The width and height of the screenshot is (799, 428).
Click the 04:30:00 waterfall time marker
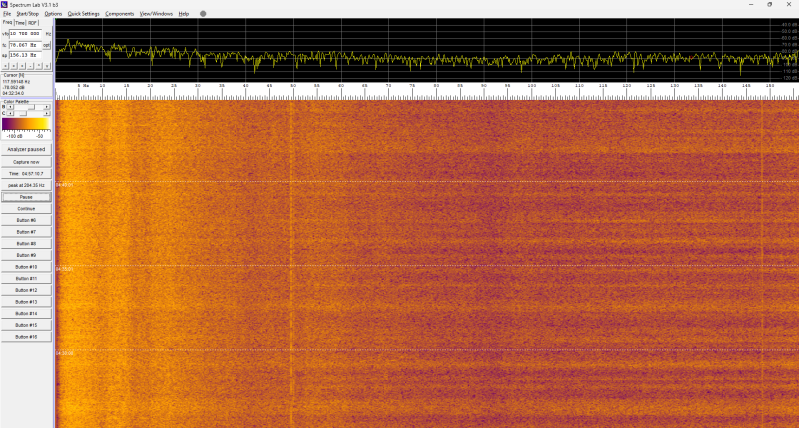(x=64, y=353)
